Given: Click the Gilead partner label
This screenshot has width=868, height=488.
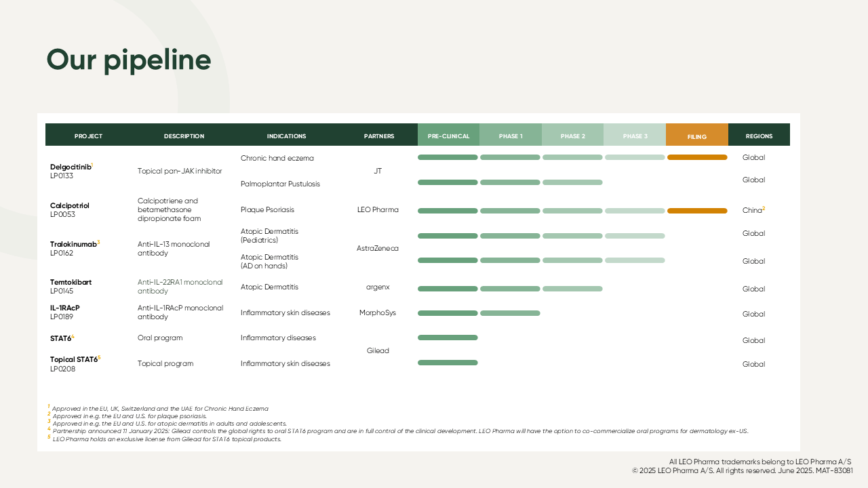Looking at the screenshot, I should (378, 350).
